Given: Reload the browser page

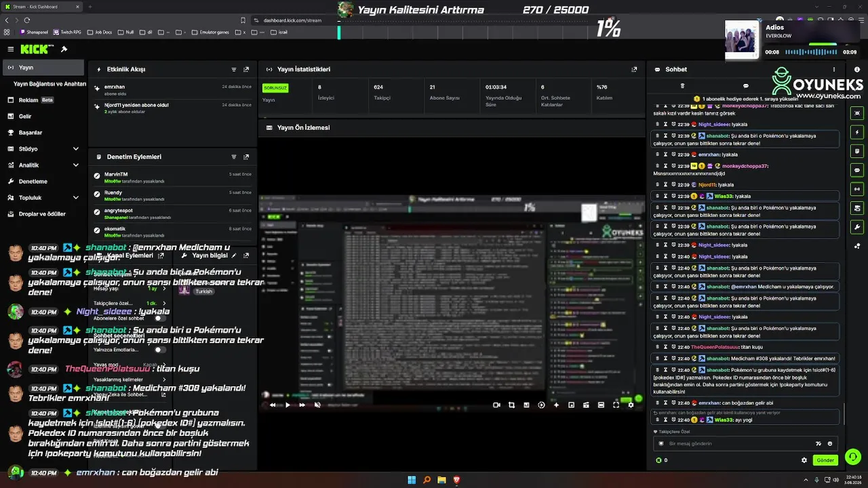Looking at the screenshot, I should pyautogui.click(x=27, y=20).
